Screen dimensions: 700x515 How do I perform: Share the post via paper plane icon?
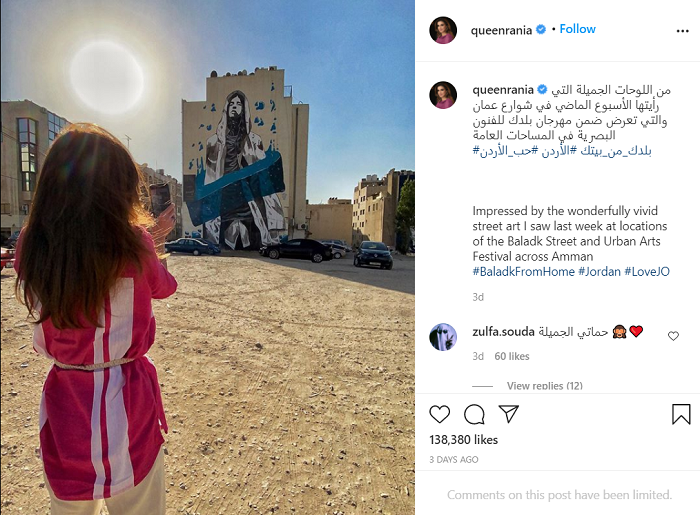(x=508, y=414)
